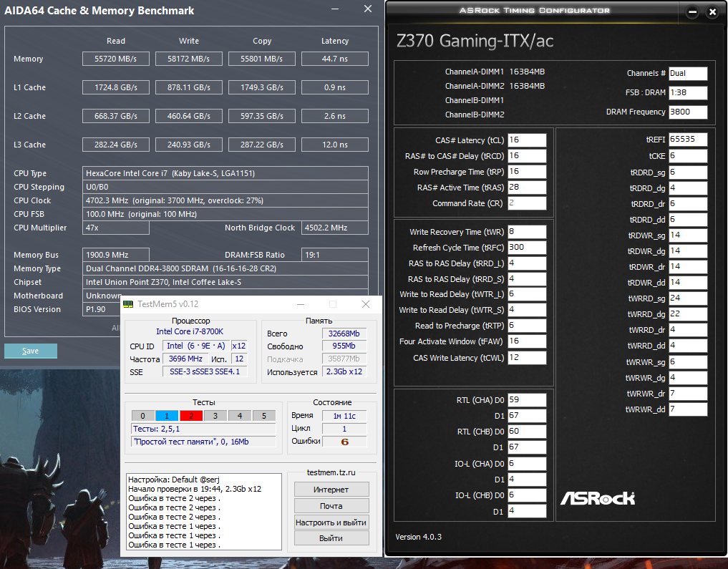This screenshot has height=569, width=728.
Task: Click the TestMem5 app icon in title bar
Action: [x=127, y=304]
